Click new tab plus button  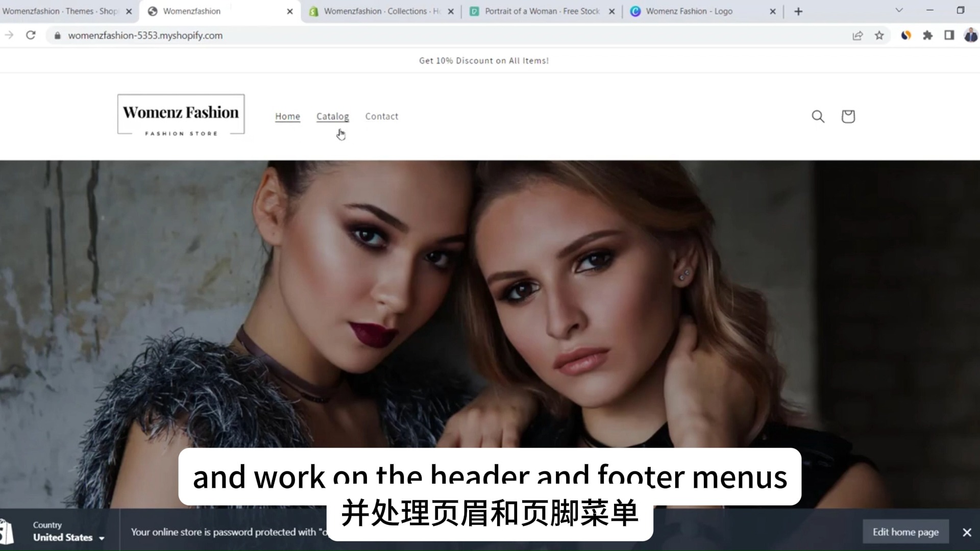(799, 11)
